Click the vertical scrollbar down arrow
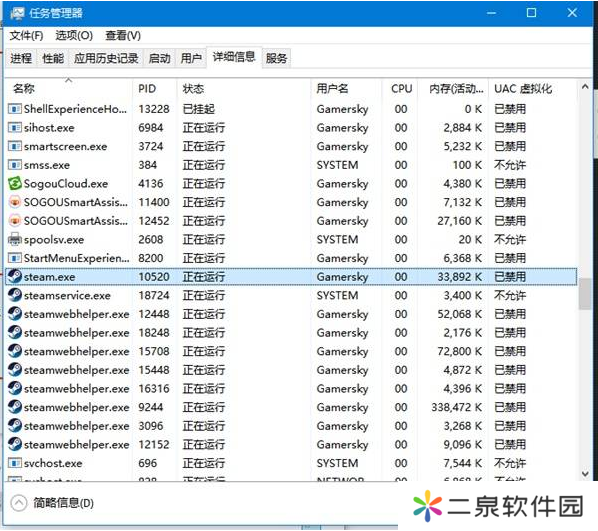 coord(585,473)
